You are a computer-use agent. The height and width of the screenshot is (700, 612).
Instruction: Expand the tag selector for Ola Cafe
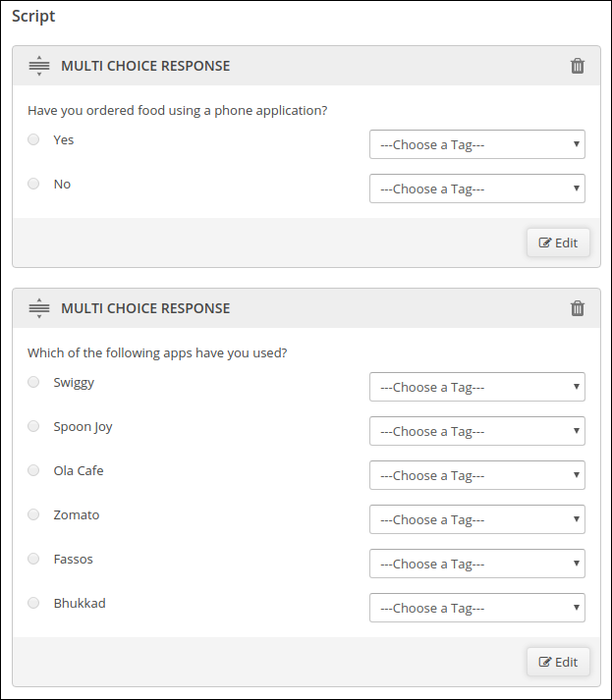click(x=477, y=475)
